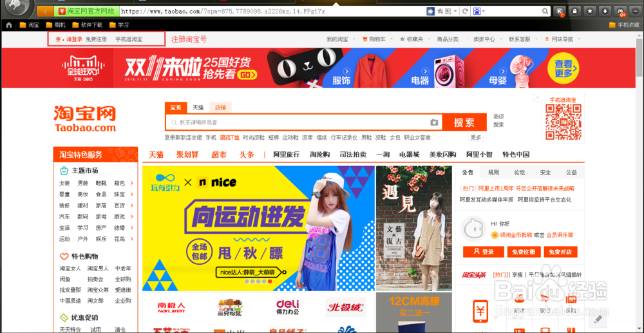The height and width of the screenshot is (333, 644).
Task: Close the 手机逛淘宝 QR code popup
Action: [x=537, y=98]
